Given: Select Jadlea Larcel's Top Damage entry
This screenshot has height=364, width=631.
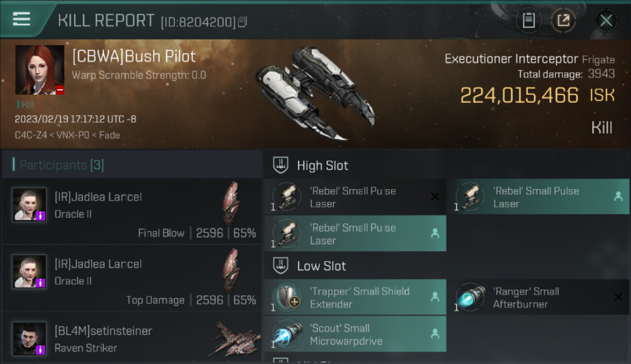Looking at the screenshot, I should click(132, 278).
